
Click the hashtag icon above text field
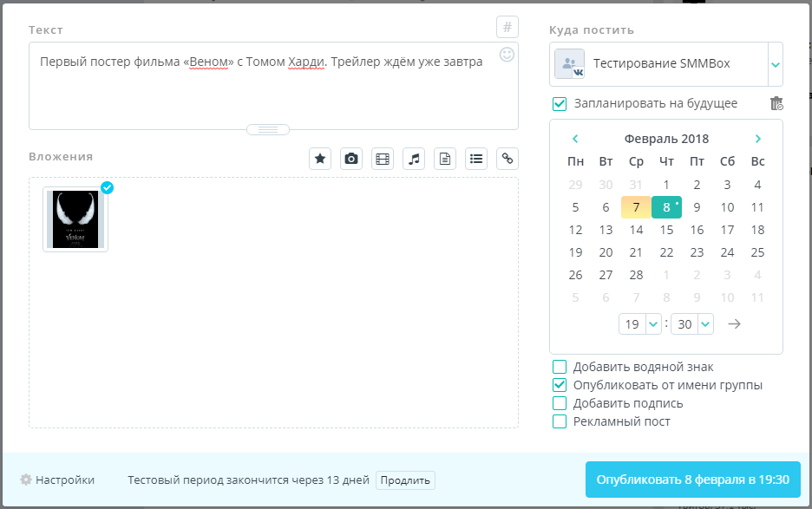coord(507,27)
